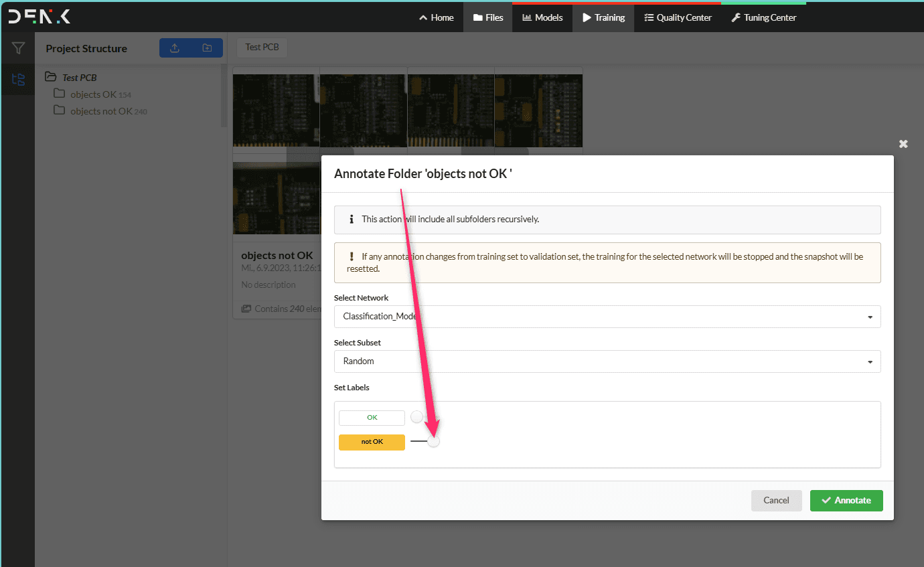Go to the Home tab
Screen dimensions: 924x567
click(x=436, y=17)
